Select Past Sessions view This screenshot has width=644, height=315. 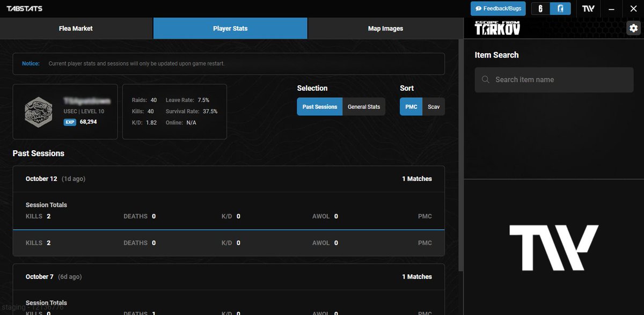pos(320,107)
